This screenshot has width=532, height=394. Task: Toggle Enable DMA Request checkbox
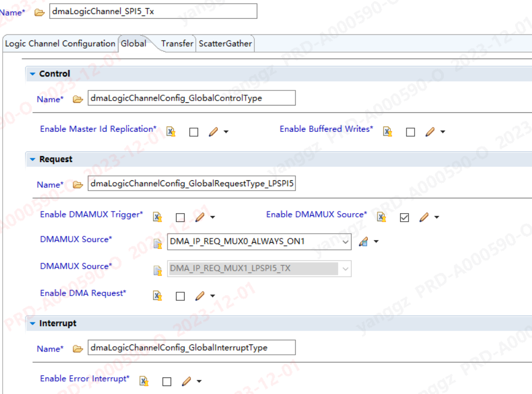[x=180, y=296]
